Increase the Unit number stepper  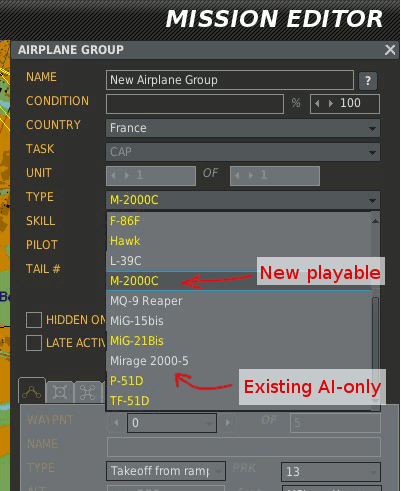[127, 175]
